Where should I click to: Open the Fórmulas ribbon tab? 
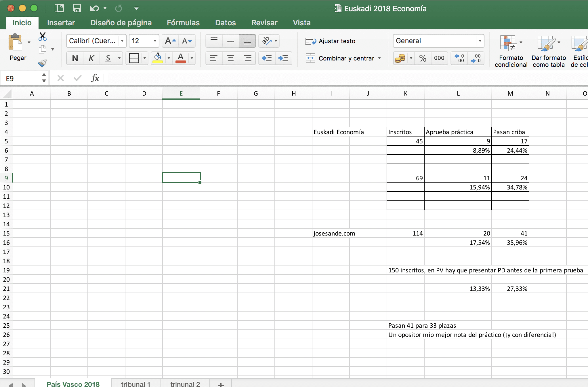tap(183, 23)
